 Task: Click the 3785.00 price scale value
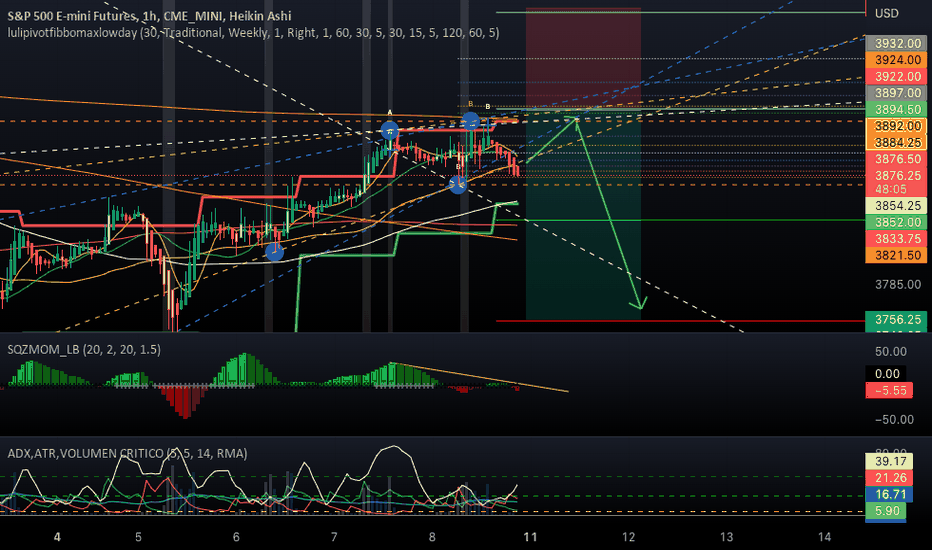[x=898, y=284]
